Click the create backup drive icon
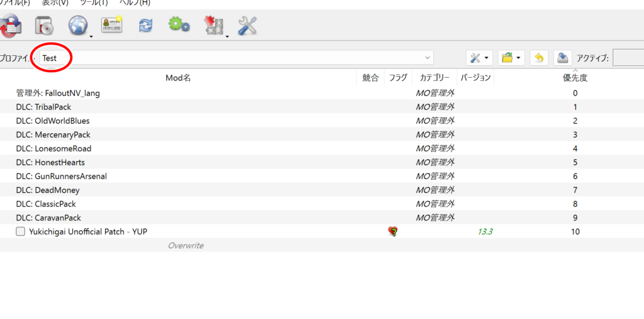 pyautogui.click(x=563, y=58)
